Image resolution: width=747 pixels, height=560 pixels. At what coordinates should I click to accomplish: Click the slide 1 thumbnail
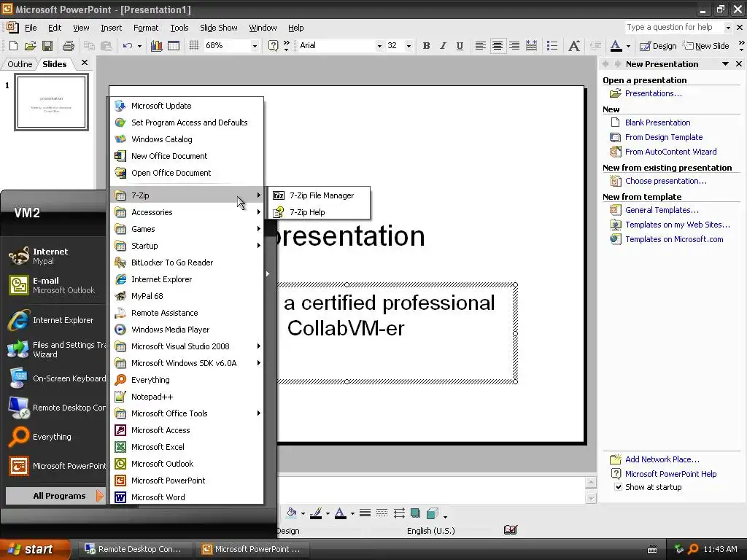(x=52, y=102)
